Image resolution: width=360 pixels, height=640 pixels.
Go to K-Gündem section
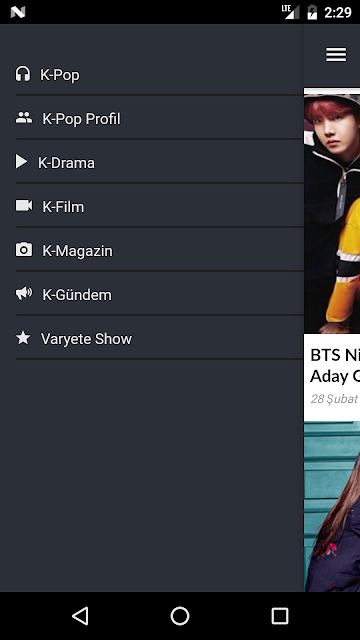[160, 294]
